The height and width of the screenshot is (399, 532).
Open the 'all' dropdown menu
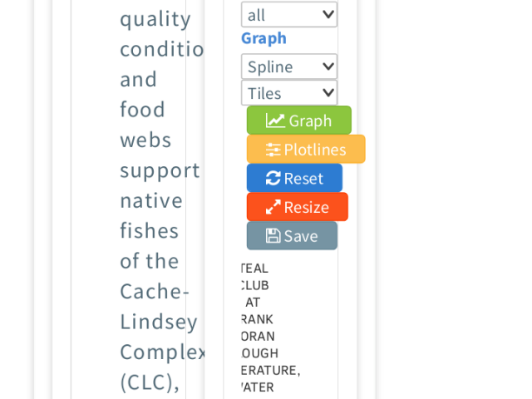pyautogui.click(x=289, y=15)
